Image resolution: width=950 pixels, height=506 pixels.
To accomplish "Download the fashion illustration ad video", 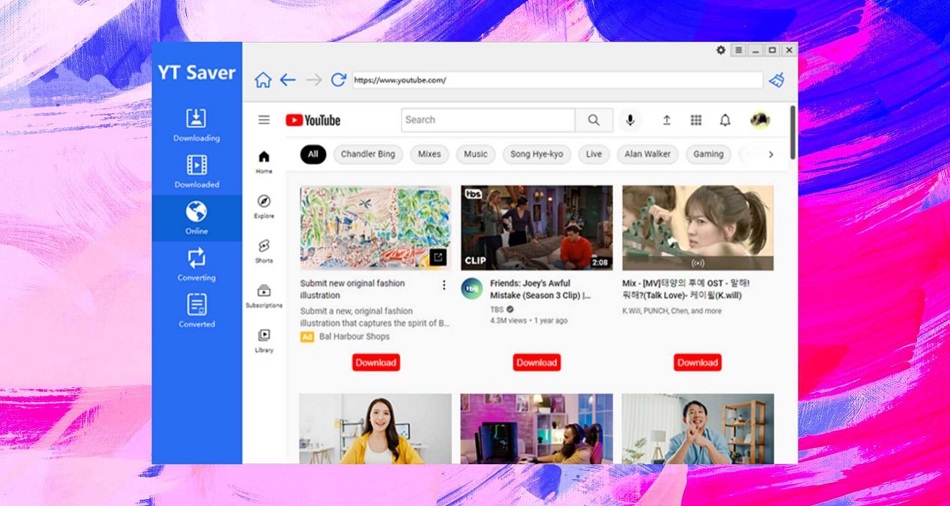I will click(376, 362).
